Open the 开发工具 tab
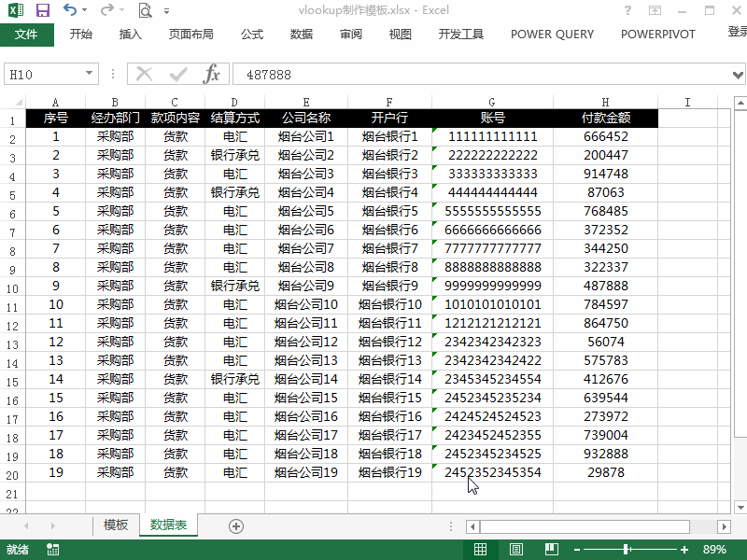The width and height of the screenshot is (747, 560). click(461, 35)
